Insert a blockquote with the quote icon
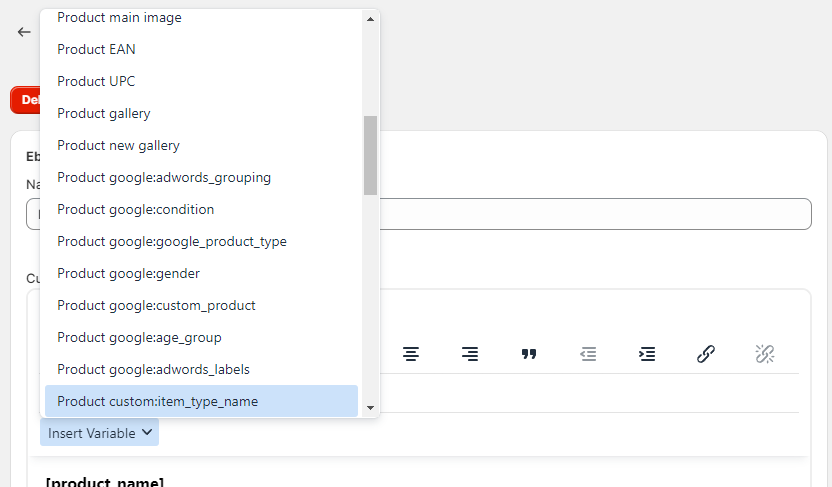 coord(528,354)
